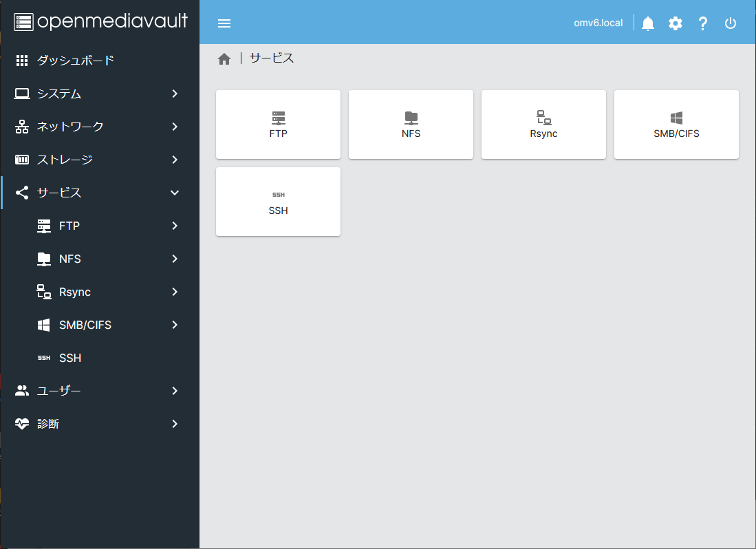The image size is (756, 549).
Task: Expand the Users menu chevron
Action: (x=175, y=390)
